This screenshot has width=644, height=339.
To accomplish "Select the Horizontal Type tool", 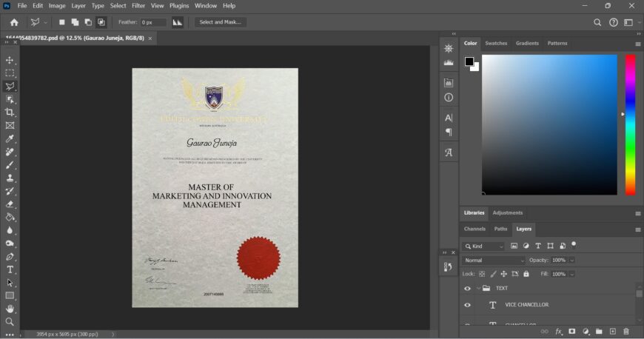I will tap(10, 269).
